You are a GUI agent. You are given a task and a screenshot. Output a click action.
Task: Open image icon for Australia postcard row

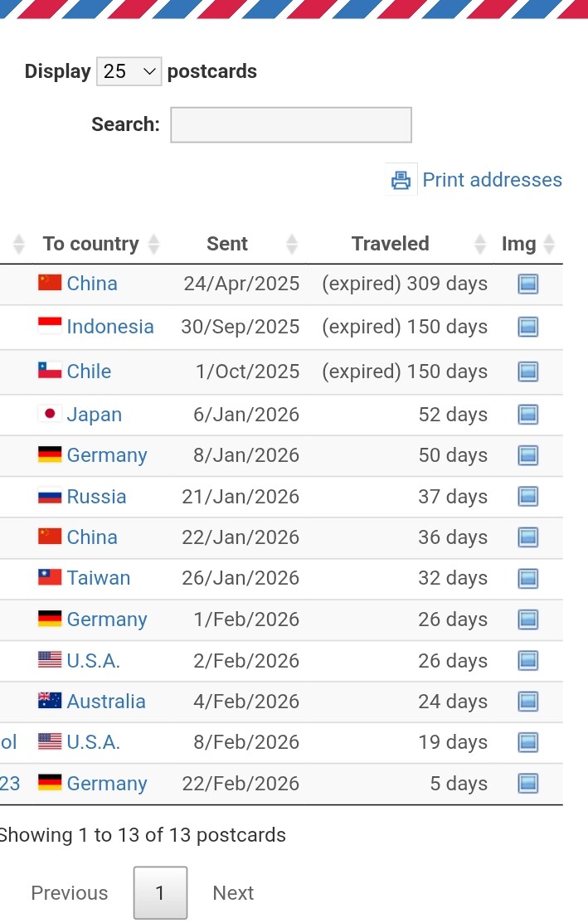pyautogui.click(x=528, y=702)
